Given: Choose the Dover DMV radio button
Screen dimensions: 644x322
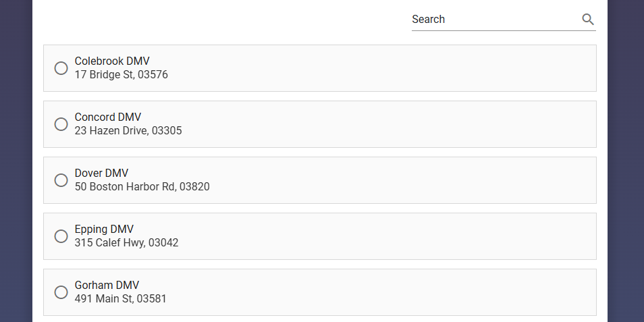Looking at the screenshot, I should tap(61, 180).
